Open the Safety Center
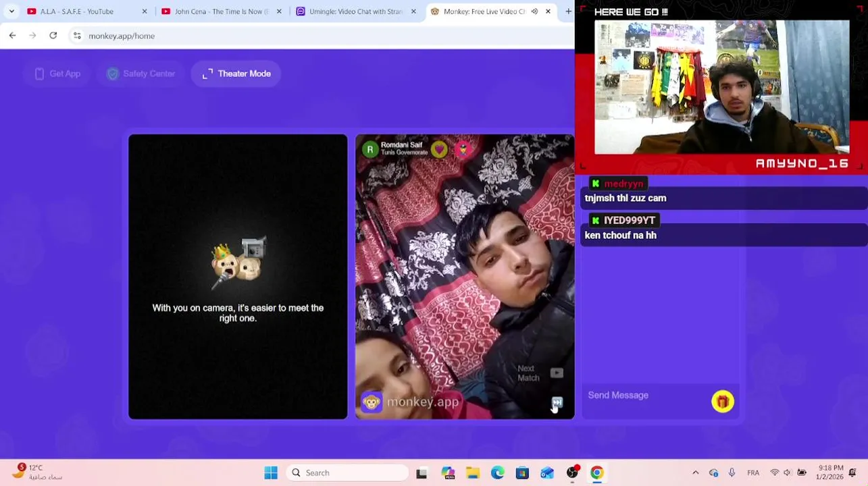Viewport: 868px width, 486px height. 141,74
